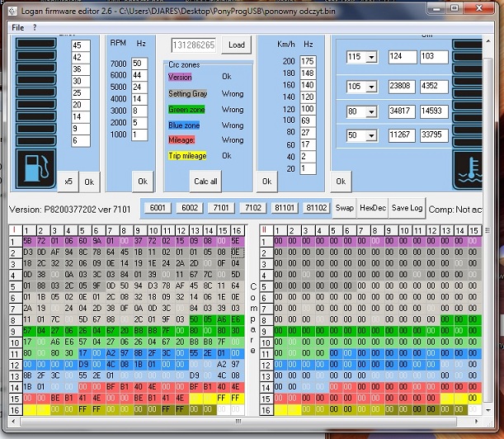Minimize the Logan firmware editor window

pos(436,8)
